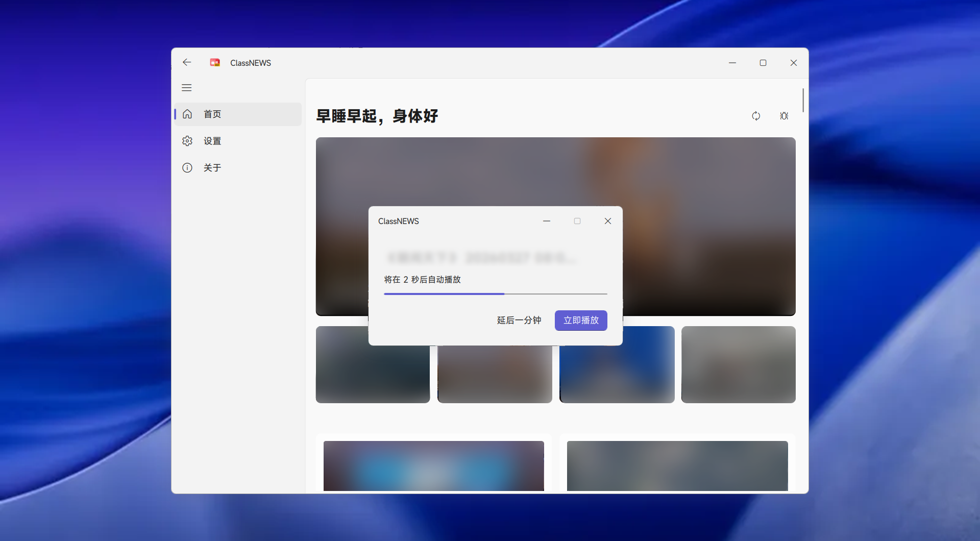This screenshot has width=980, height=541.
Task: Click the back arrow in the title bar
Action: pyautogui.click(x=187, y=62)
